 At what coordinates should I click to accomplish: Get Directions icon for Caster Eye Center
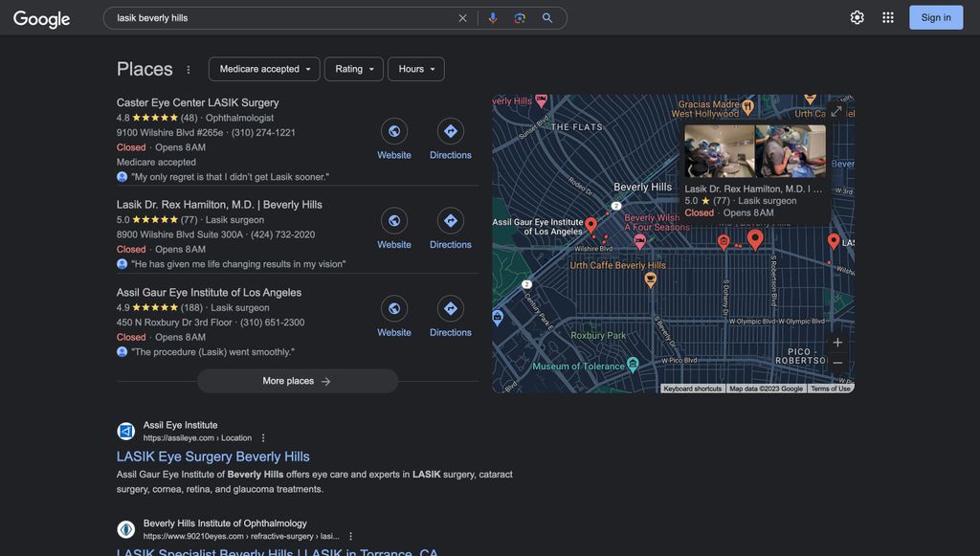click(x=451, y=131)
